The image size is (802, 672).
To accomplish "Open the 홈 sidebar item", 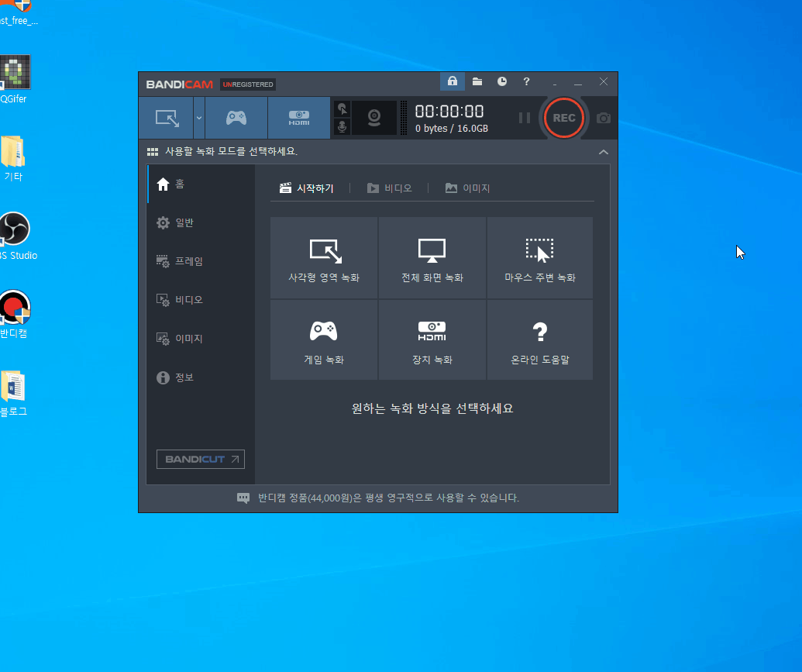I will coord(201,184).
